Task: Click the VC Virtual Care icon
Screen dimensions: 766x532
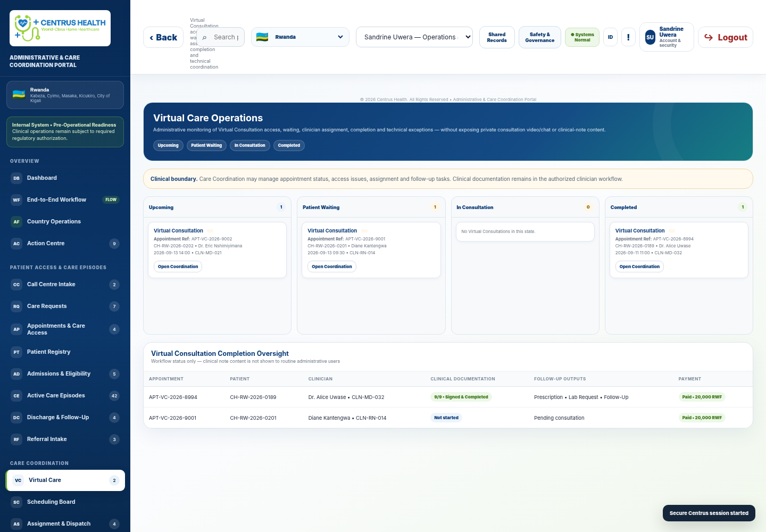Action: point(18,480)
